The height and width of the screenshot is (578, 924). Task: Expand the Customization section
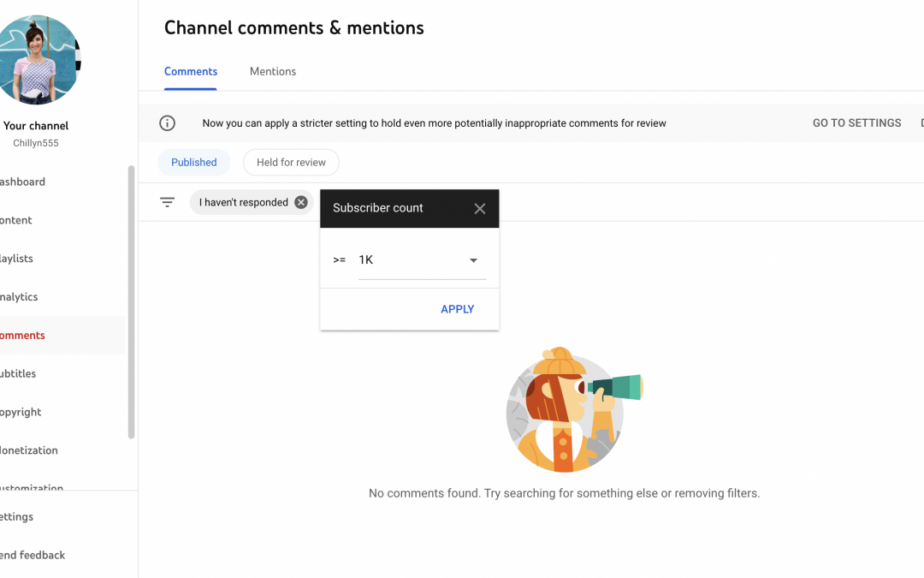(x=32, y=488)
